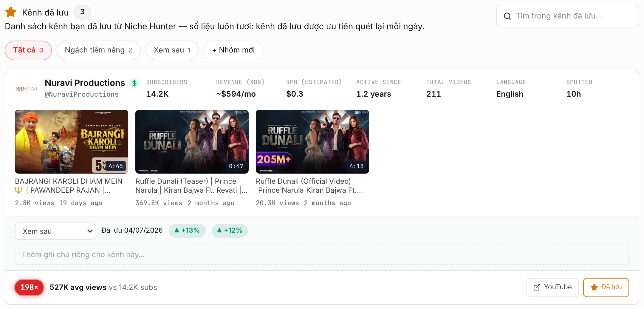The image size is (644, 309).
Task: Click the ~$594/mo revenue value
Action: point(236,94)
